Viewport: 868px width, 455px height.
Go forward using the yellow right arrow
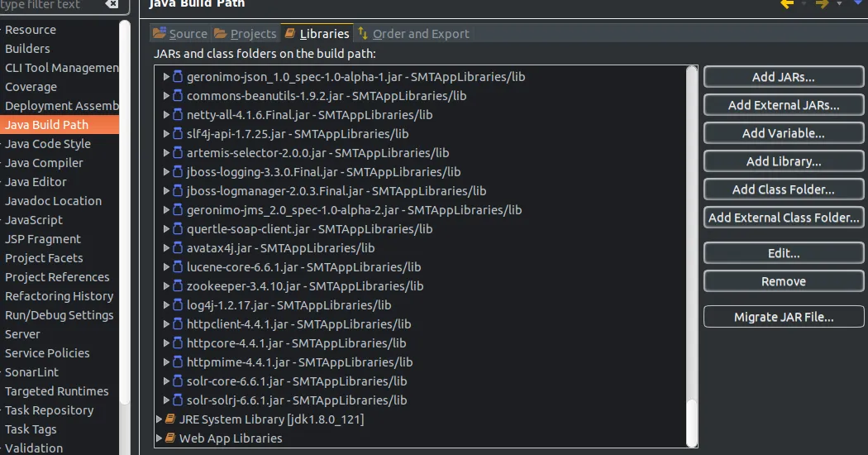822,4
